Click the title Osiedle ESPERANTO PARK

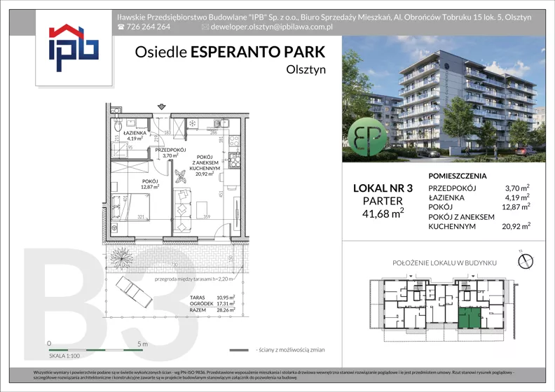(230, 52)
